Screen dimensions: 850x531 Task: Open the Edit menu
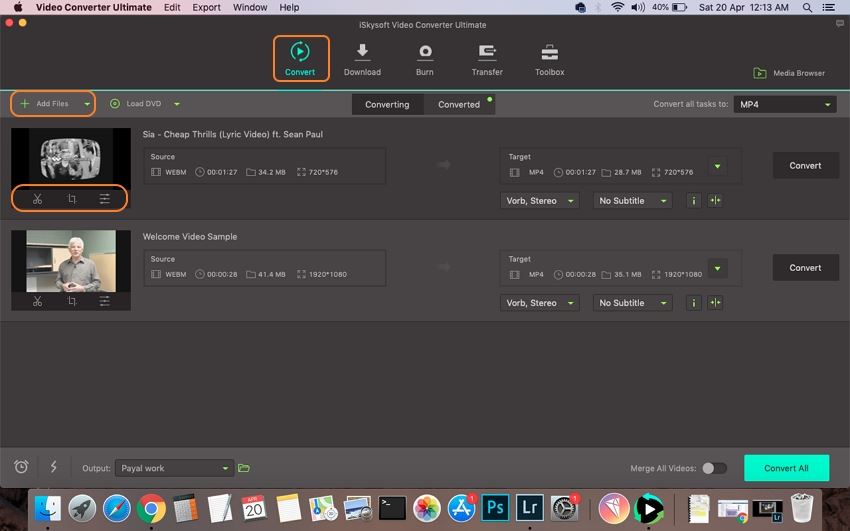[x=172, y=8]
